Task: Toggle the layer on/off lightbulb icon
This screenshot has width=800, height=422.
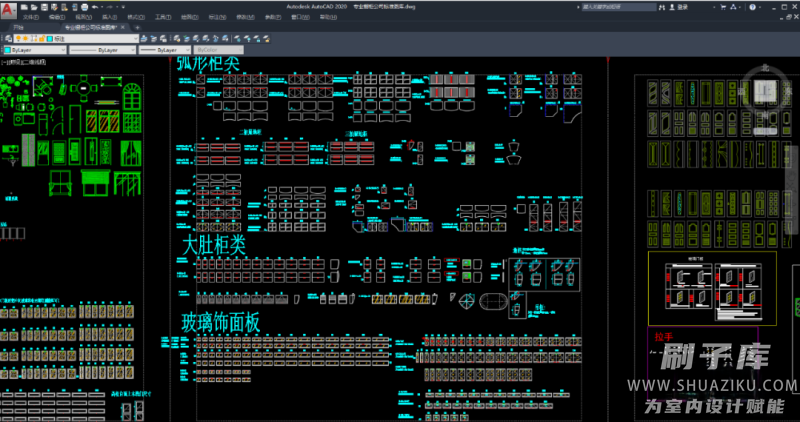Action: coord(18,37)
